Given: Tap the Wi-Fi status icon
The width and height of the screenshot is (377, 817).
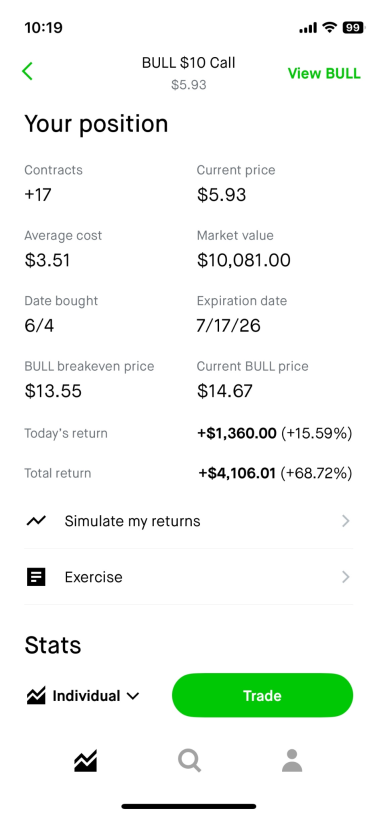Looking at the screenshot, I should pyautogui.click(x=330, y=28).
